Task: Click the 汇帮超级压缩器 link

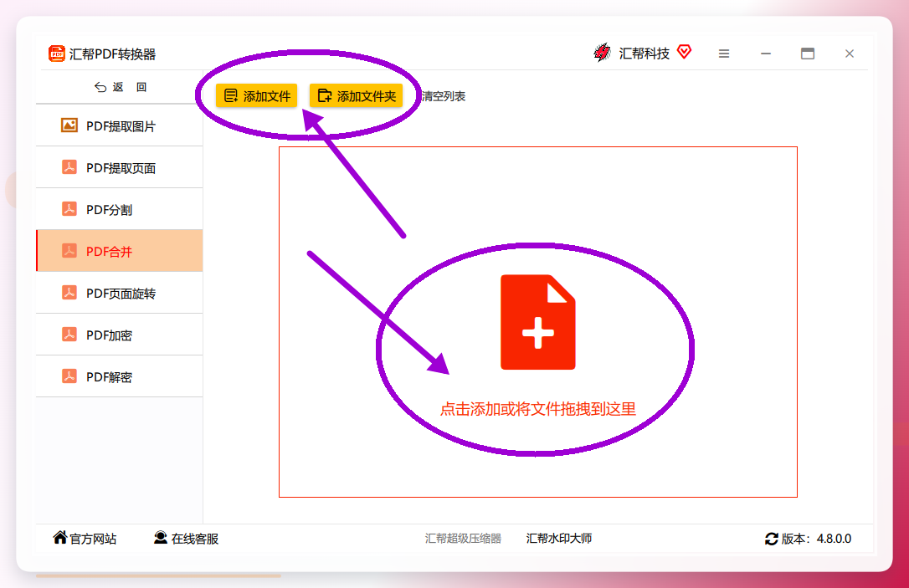Action: point(463,538)
